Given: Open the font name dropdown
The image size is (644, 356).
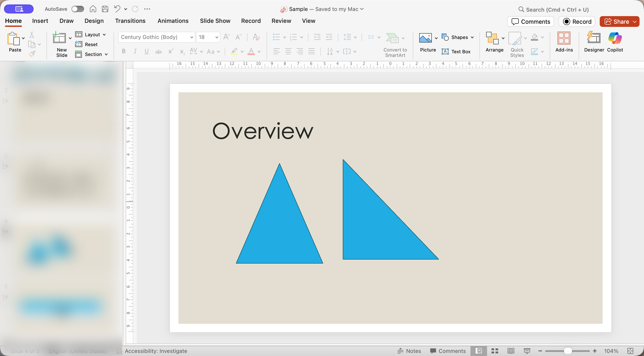Looking at the screenshot, I should pos(191,37).
